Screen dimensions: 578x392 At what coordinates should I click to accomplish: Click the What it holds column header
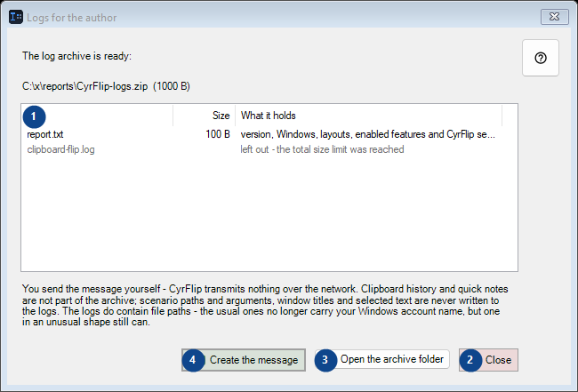369,116
